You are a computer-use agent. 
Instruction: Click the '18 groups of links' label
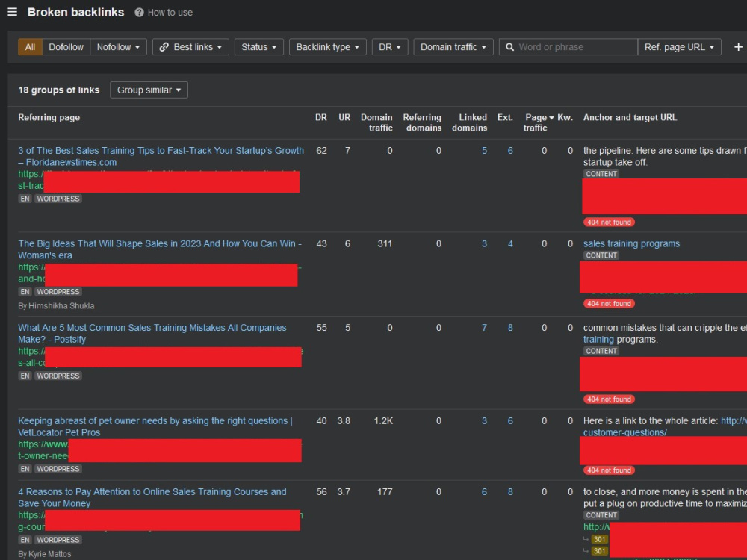point(58,90)
